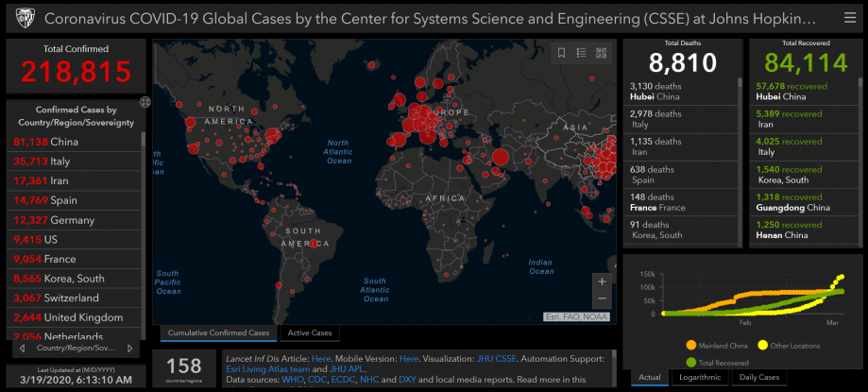Open the Country/Region/Sov... list selector
This screenshot has width=868, height=392.
[x=77, y=349]
